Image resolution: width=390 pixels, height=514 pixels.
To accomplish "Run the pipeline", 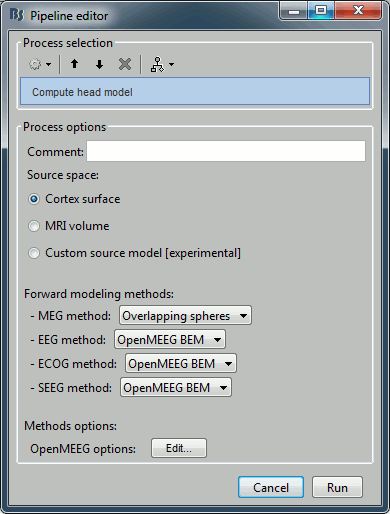I will coord(337,487).
